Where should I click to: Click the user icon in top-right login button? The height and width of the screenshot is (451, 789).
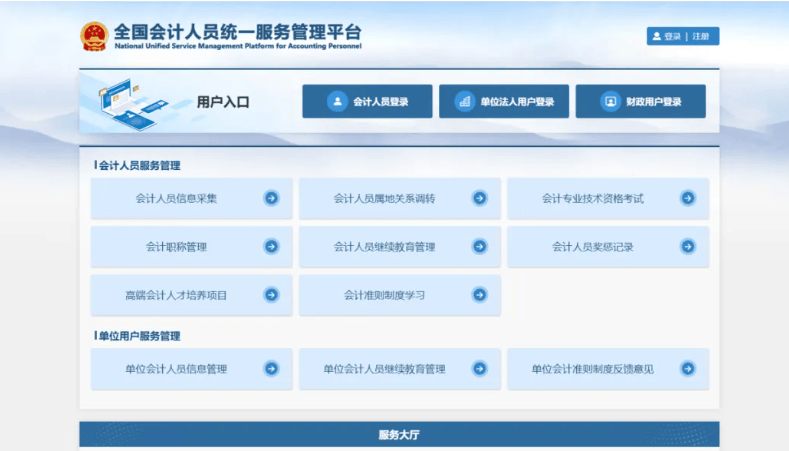[x=656, y=36]
